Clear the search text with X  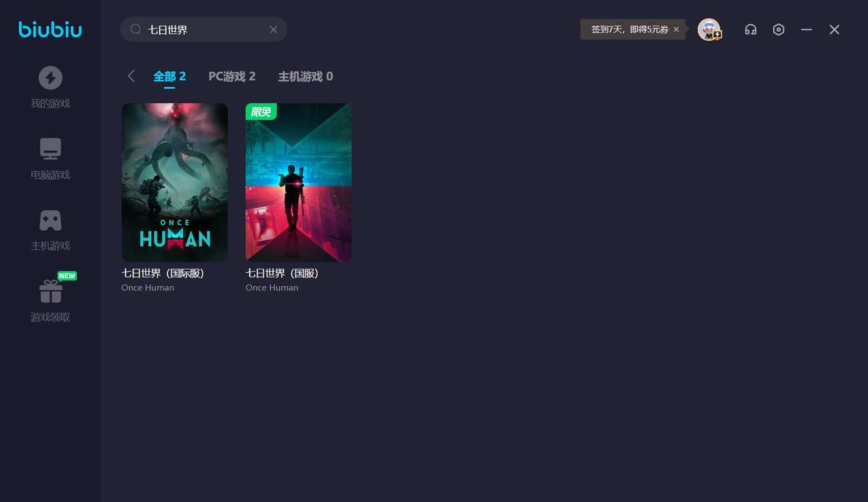273,29
